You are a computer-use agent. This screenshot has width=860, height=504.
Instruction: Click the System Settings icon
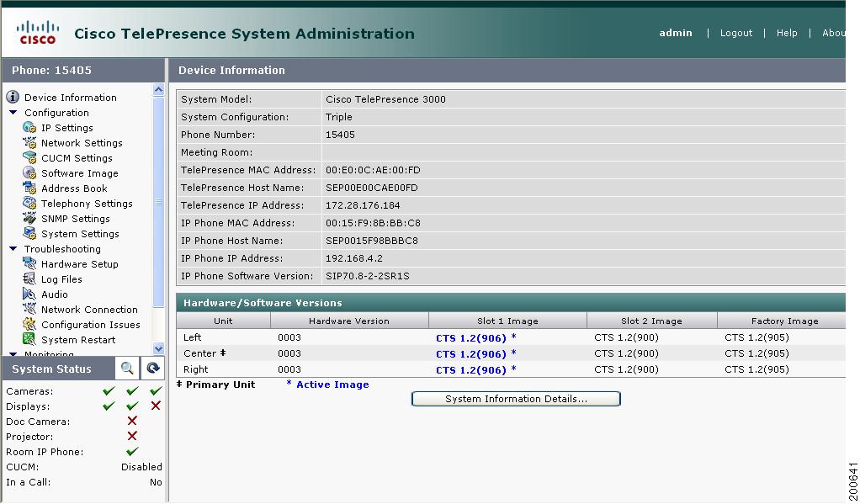point(29,234)
